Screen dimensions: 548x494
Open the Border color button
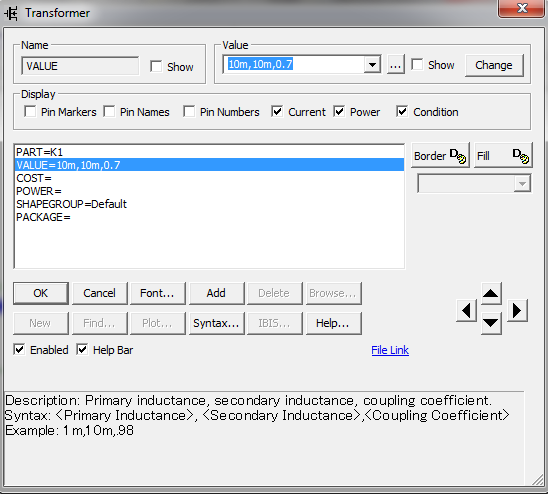440,156
